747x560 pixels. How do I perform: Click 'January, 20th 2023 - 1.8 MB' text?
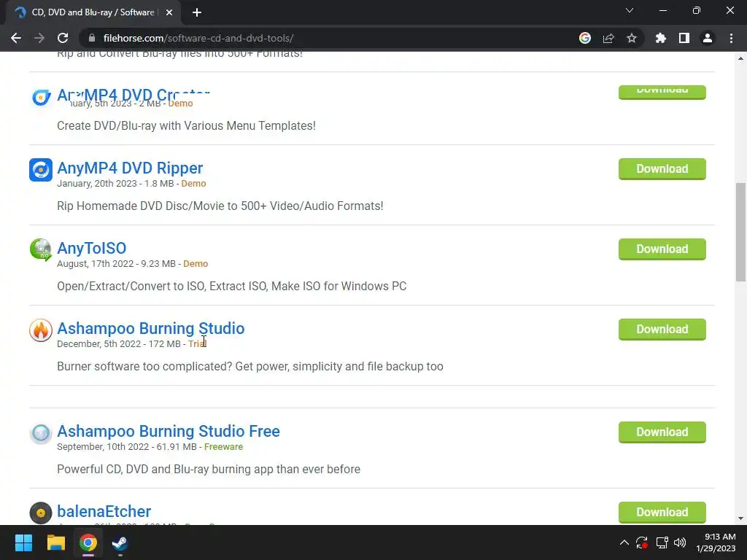(115, 183)
